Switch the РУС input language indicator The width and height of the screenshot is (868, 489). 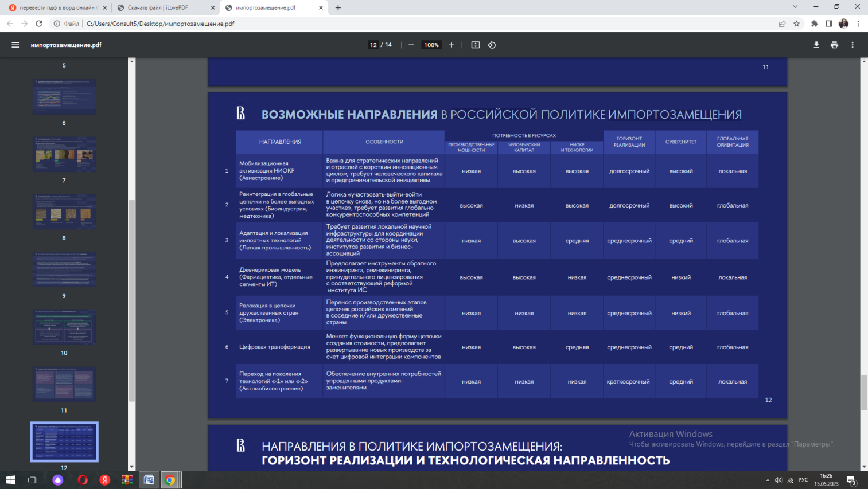pos(803,480)
